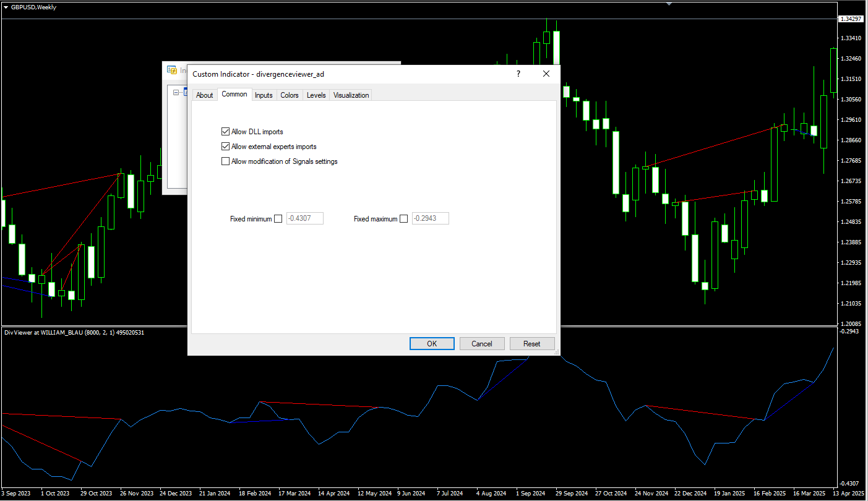Click the Fixed minimum value field

click(305, 219)
